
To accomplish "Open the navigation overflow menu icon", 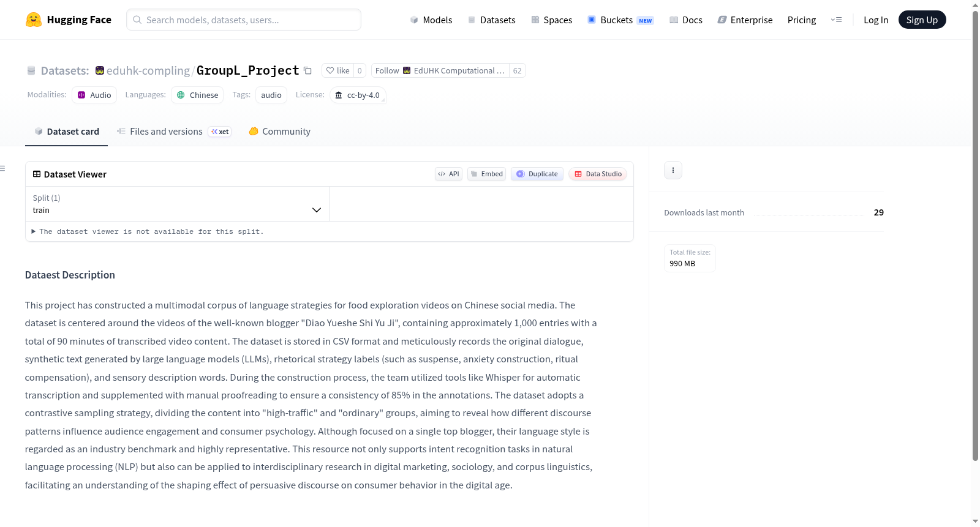I will [x=836, y=20].
